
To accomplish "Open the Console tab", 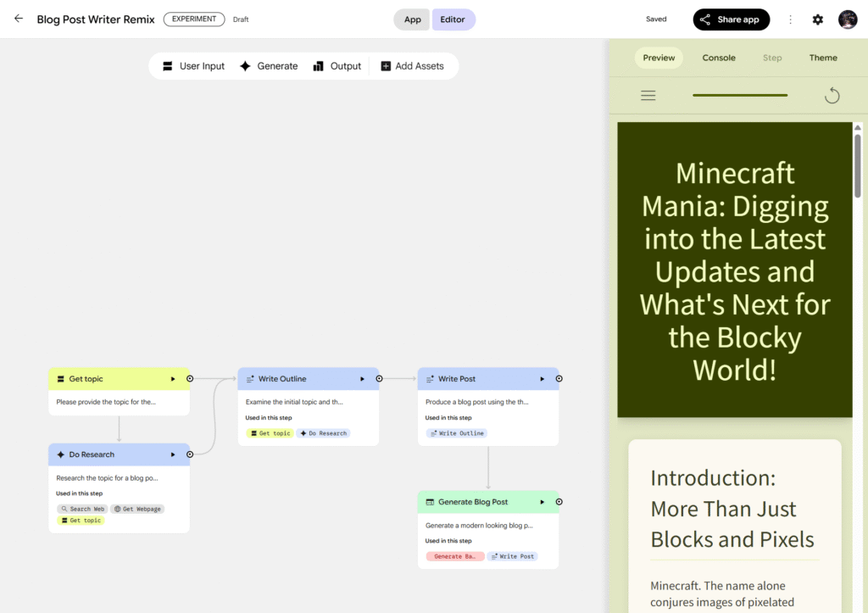I will click(719, 58).
